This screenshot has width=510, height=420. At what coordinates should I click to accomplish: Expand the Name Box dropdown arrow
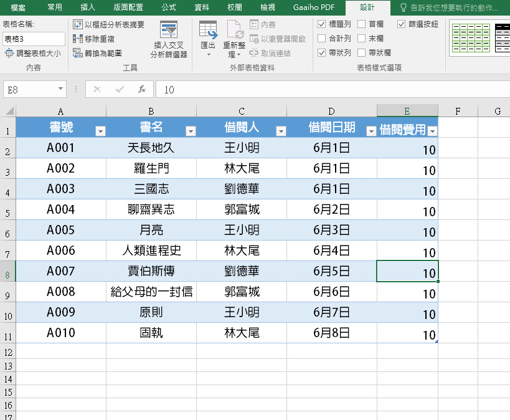[60, 90]
